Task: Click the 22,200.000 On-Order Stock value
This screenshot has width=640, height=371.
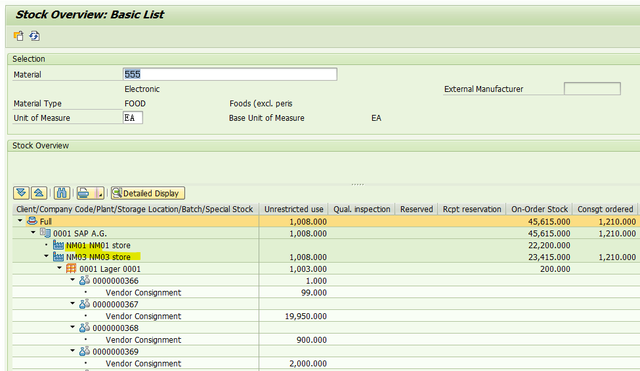Action: 549,245
